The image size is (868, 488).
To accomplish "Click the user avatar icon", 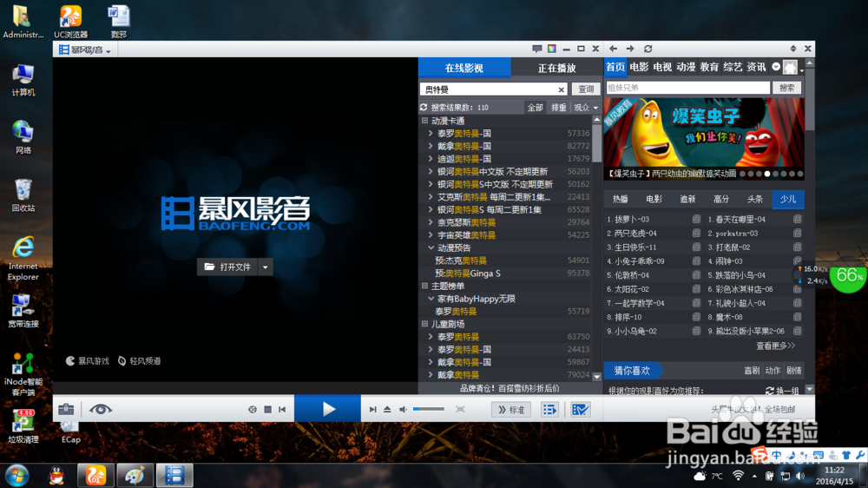I will pos(791,67).
